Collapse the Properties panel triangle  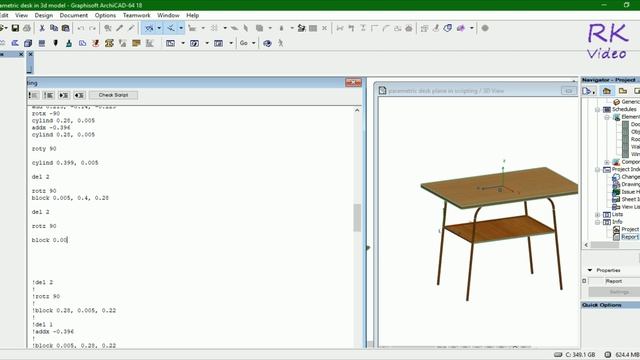tap(589, 270)
